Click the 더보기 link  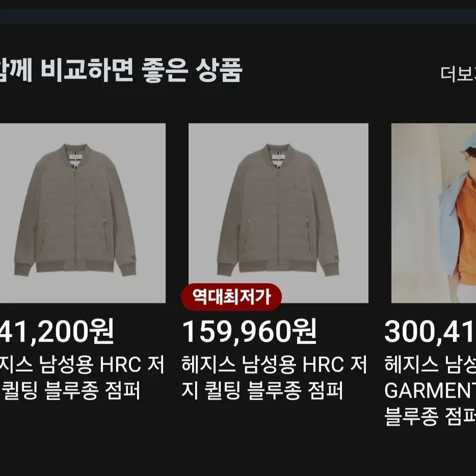click(x=458, y=73)
